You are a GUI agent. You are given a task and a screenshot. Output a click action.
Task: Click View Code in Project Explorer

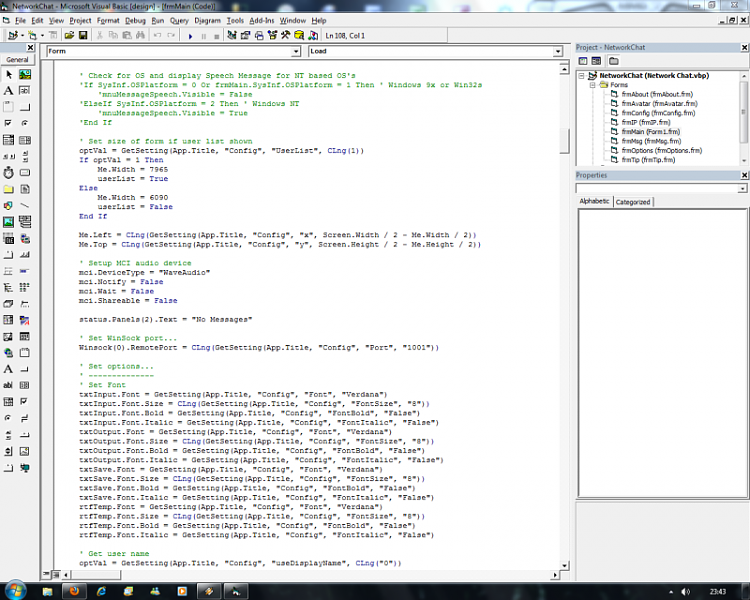(583, 61)
